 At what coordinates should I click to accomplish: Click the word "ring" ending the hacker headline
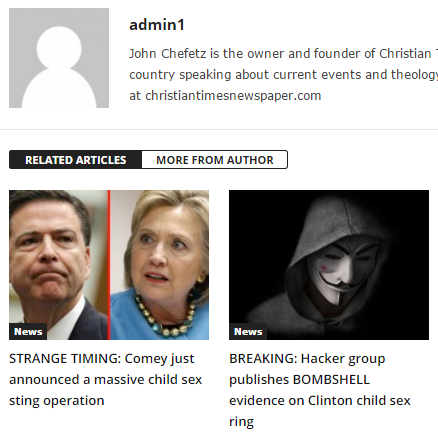point(241,422)
